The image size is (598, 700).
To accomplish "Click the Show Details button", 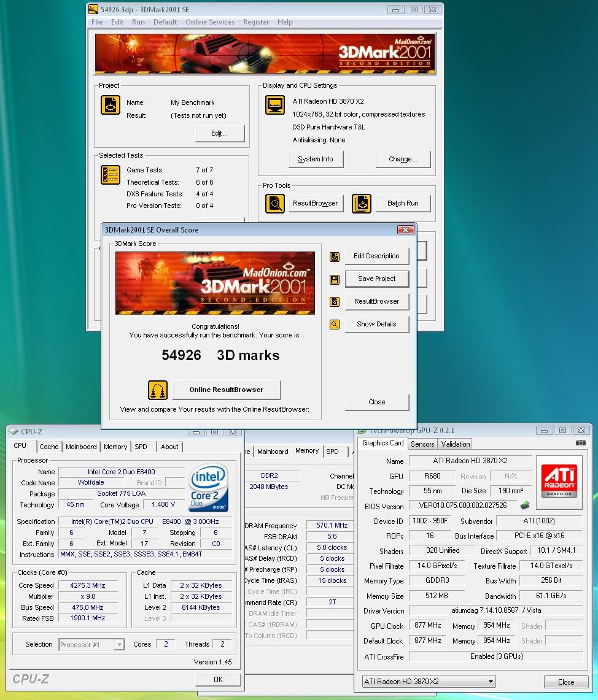I will click(x=376, y=324).
